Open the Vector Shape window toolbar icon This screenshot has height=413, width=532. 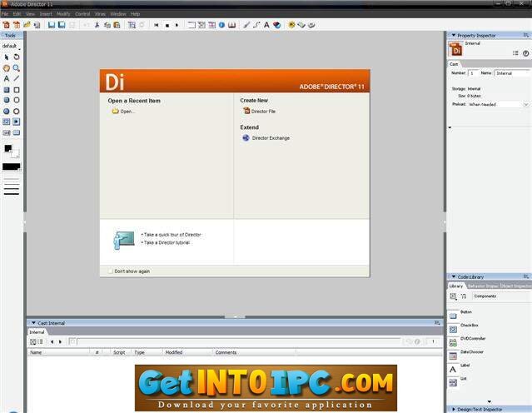256,25
